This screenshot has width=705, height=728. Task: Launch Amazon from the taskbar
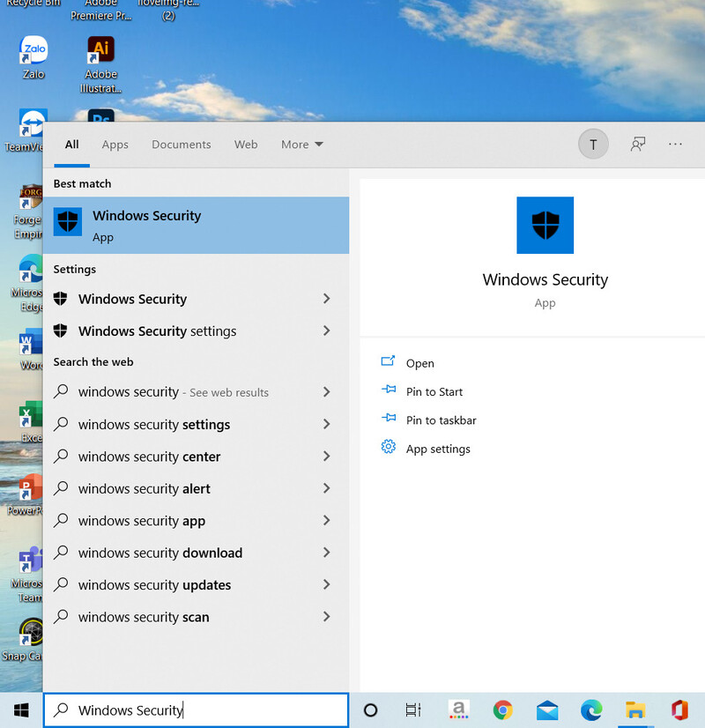coord(458,709)
